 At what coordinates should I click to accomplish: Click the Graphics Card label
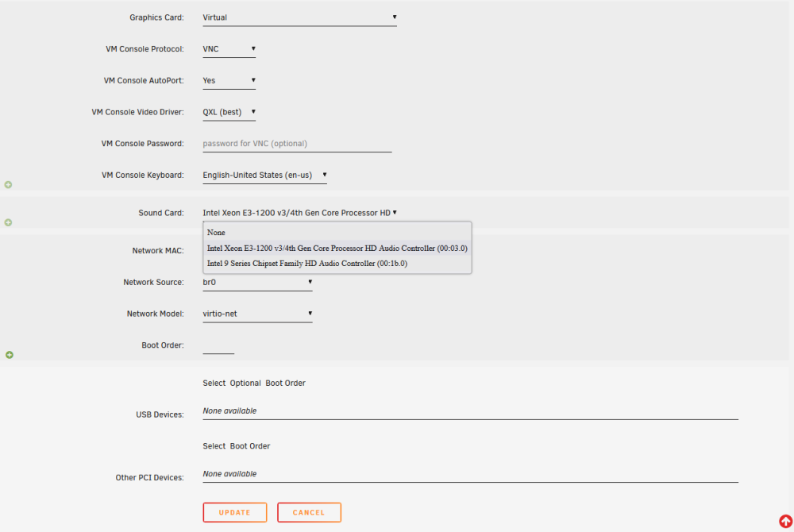156,17
